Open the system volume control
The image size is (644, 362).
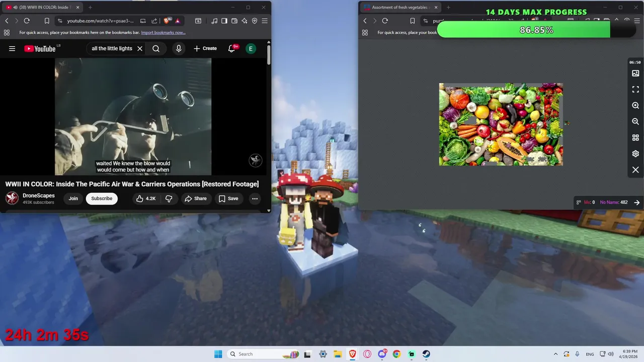610,354
